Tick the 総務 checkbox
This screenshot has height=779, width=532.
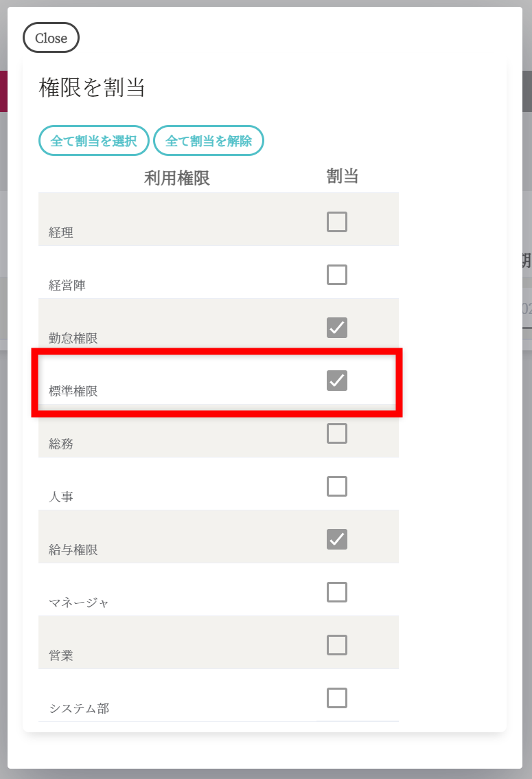[337, 433]
